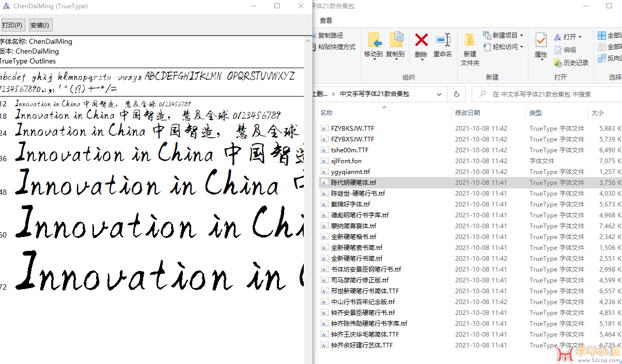Open Properties (属性) from the ribbon

pyautogui.click(x=541, y=41)
